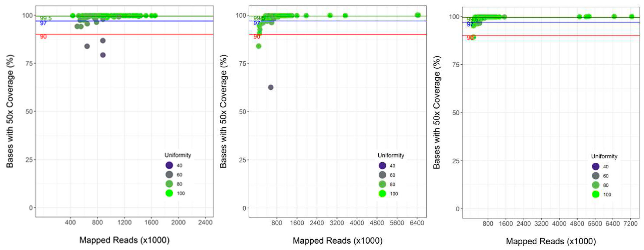Select the grey point near 87% in left chart
The width and height of the screenshot is (644, 250).
point(103,41)
